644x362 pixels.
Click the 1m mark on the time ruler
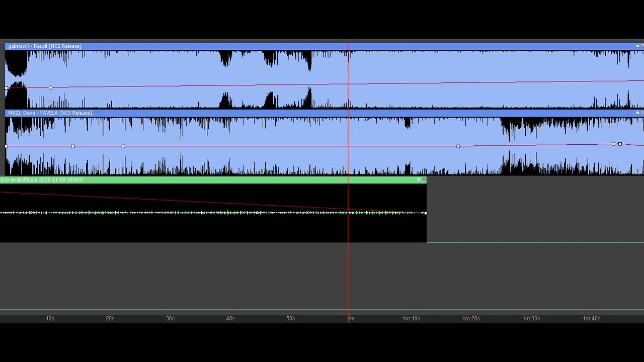coord(351,318)
